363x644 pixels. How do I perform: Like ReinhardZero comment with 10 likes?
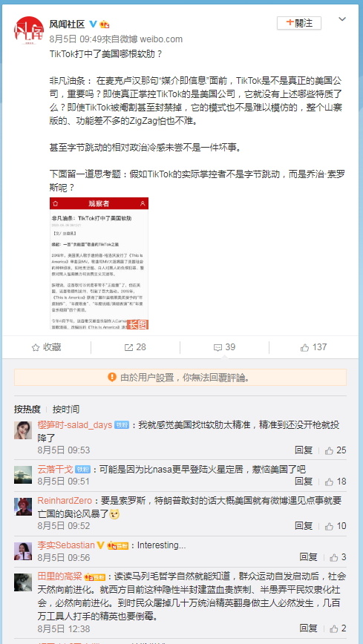[x=336, y=526]
